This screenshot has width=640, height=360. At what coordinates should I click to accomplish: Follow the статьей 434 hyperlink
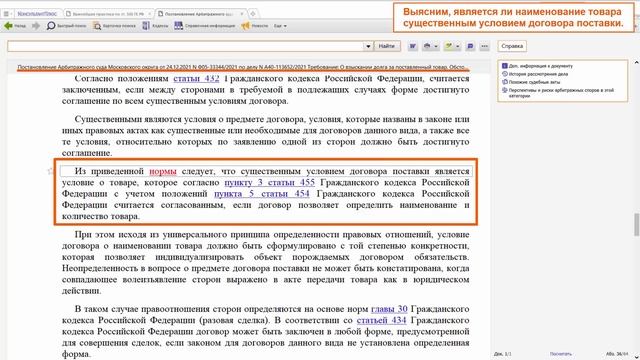382,320
